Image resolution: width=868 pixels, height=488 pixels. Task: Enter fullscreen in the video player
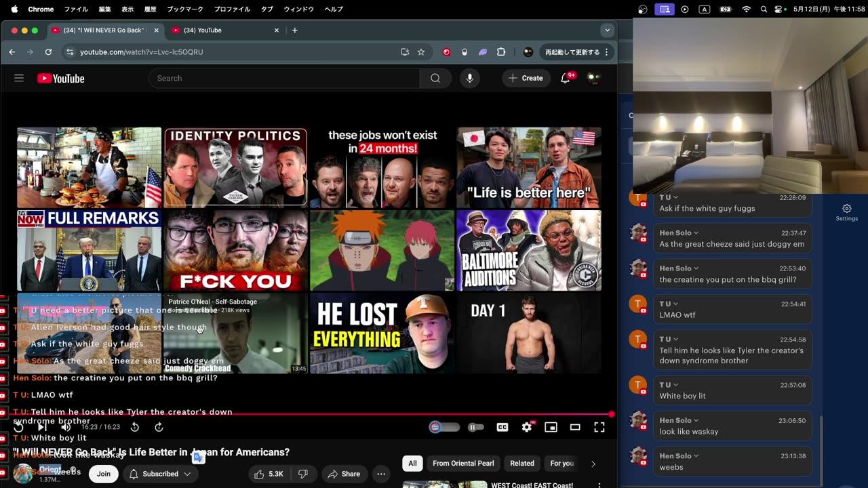coord(599,427)
